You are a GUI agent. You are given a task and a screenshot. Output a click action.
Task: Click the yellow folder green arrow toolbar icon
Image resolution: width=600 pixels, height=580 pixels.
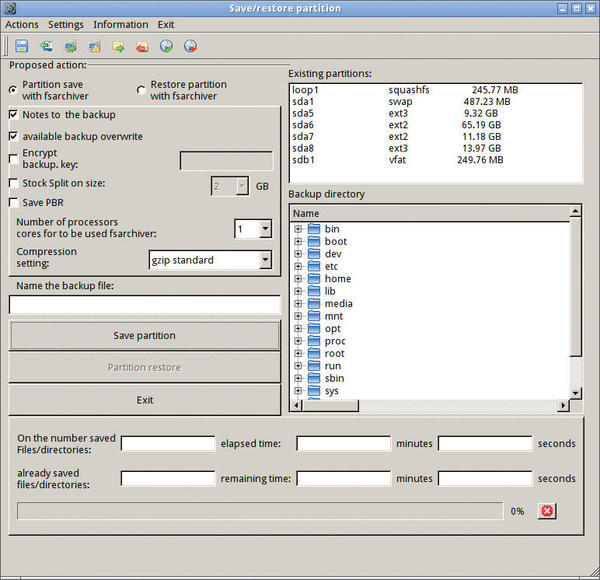pos(118,46)
